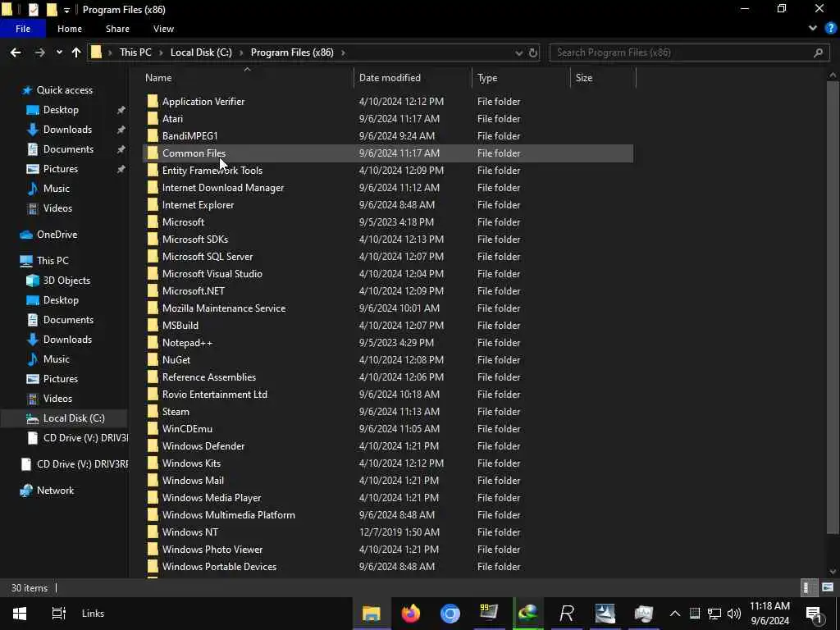Open the Windows Start menu
The width and height of the screenshot is (840, 630).
[x=20, y=614]
